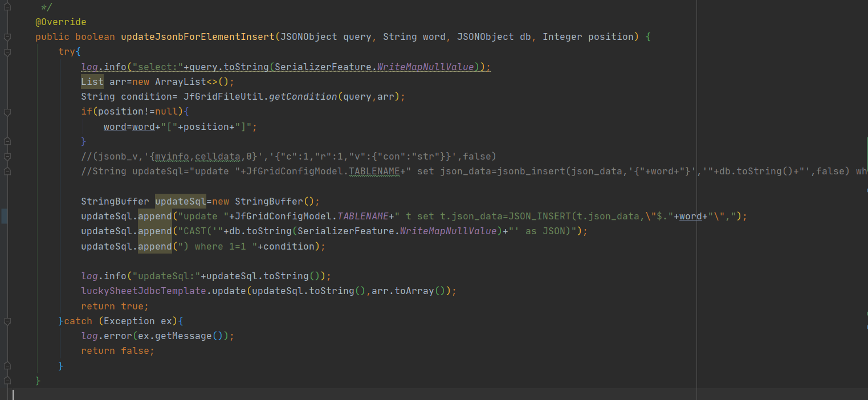This screenshot has height=400, width=868.
Task: Click the underlined WriteMapNullValue reference
Action: coord(409,67)
